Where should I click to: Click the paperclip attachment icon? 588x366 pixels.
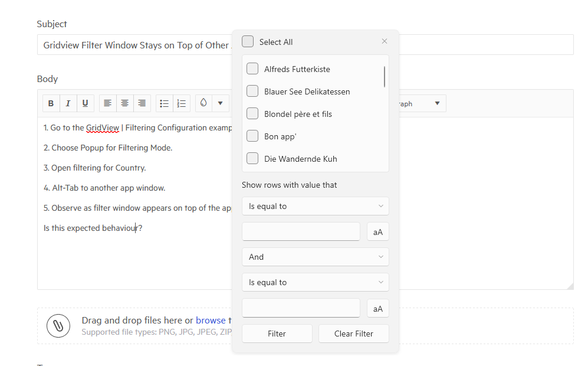pyautogui.click(x=58, y=325)
